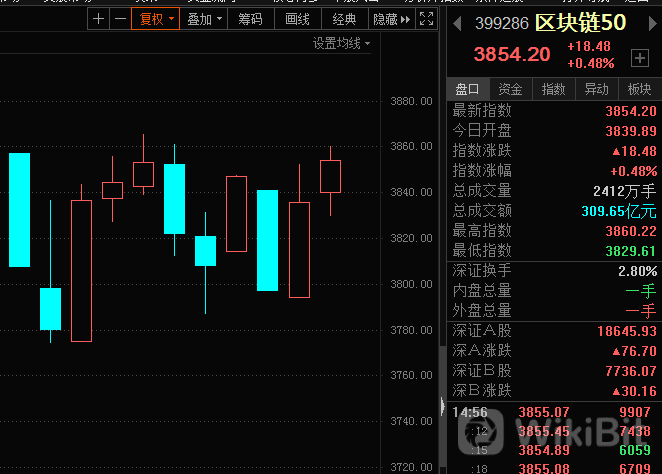Open the 叠加 overlay dropdown
The width and height of the screenshot is (662, 474).
click(204, 19)
